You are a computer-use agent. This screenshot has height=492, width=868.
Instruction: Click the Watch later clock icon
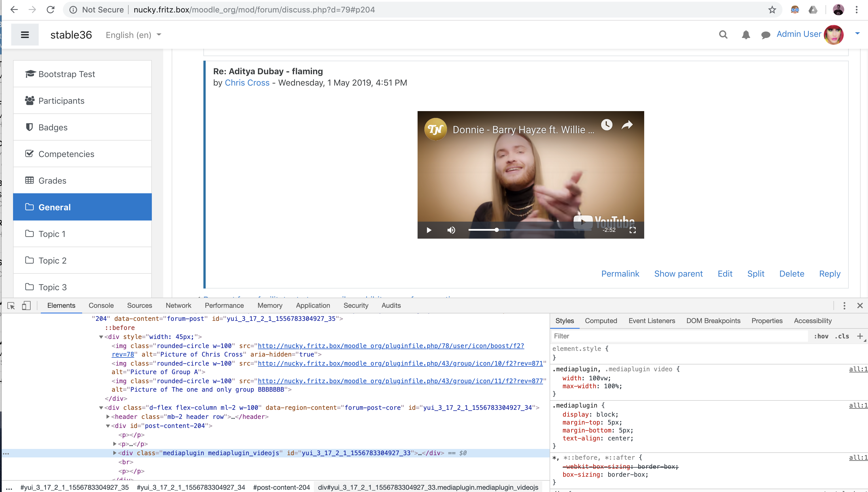click(x=607, y=125)
